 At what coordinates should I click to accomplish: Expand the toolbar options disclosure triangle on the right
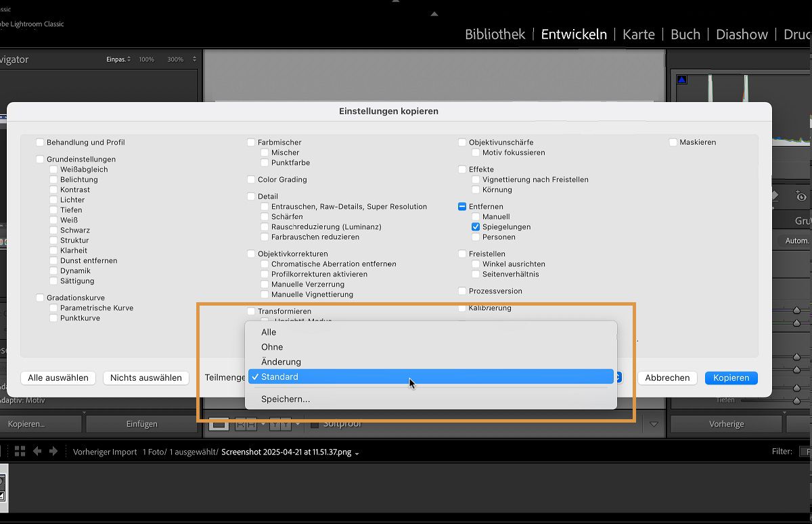tap(654, 425)
